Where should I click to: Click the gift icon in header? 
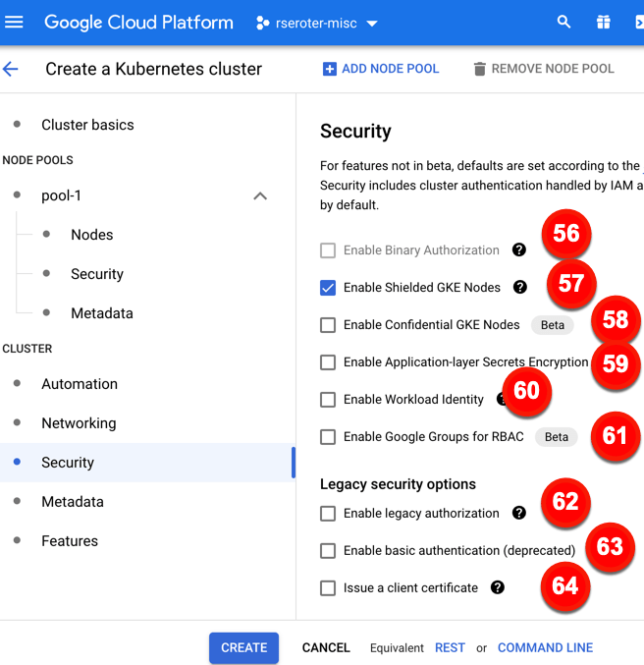[603, 22]
